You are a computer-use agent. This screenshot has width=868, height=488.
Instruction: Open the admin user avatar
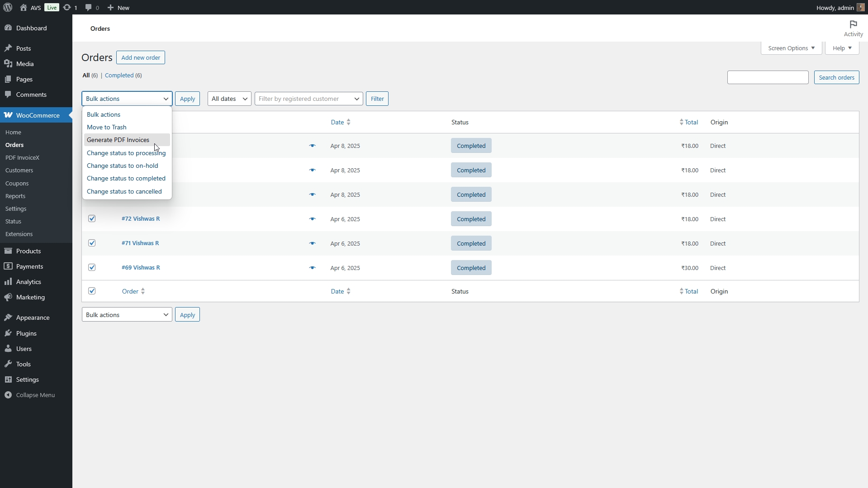point(861,7)
